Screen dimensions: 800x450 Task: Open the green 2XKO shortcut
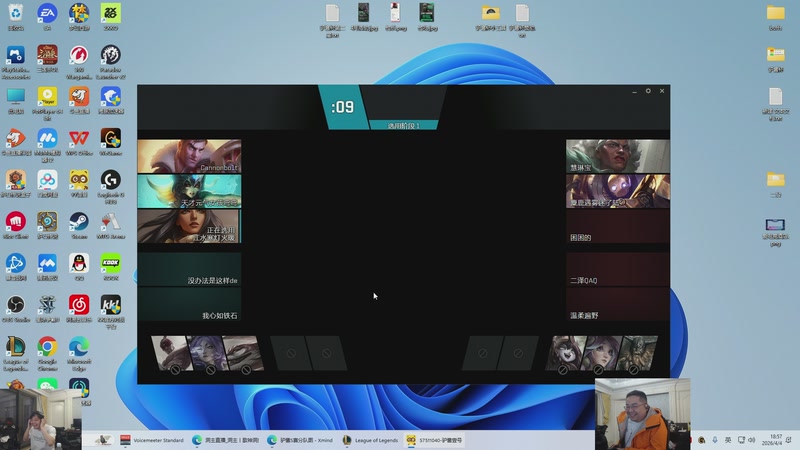[x=111, y=17]
